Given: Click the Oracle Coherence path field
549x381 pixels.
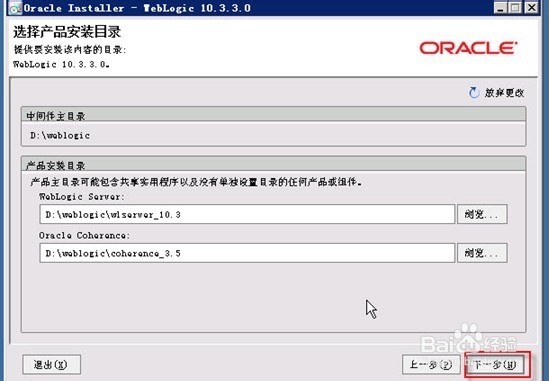Looking at the screenshot, I should click(x=247, y=253).
